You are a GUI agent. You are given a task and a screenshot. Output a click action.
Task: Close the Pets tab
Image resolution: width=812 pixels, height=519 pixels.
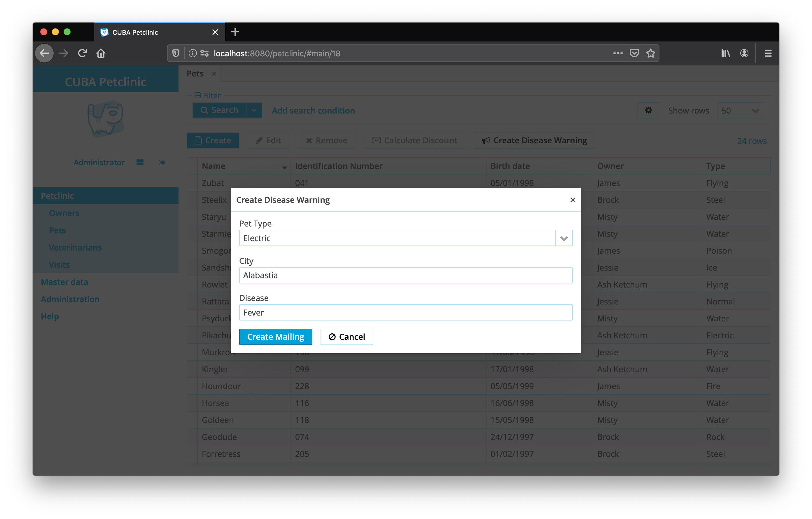tap(214, 74)
